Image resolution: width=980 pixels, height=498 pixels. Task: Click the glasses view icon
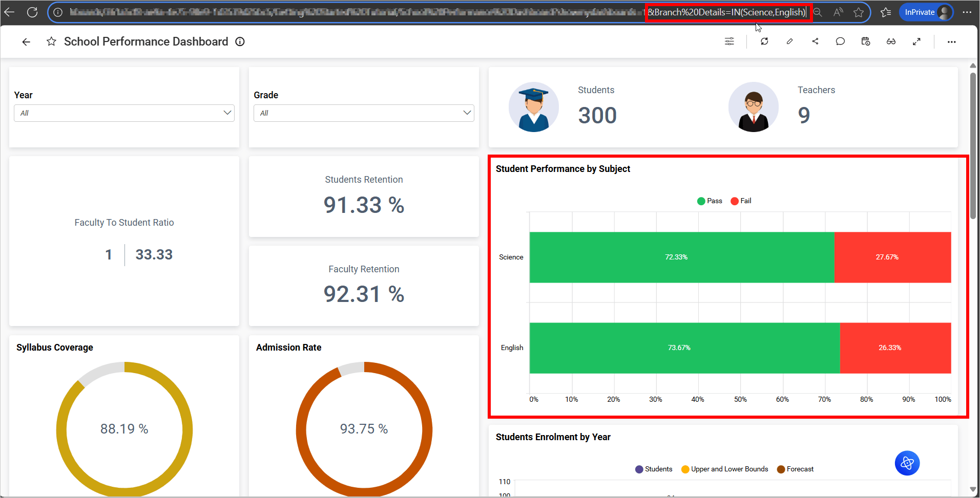pos(891,41)
